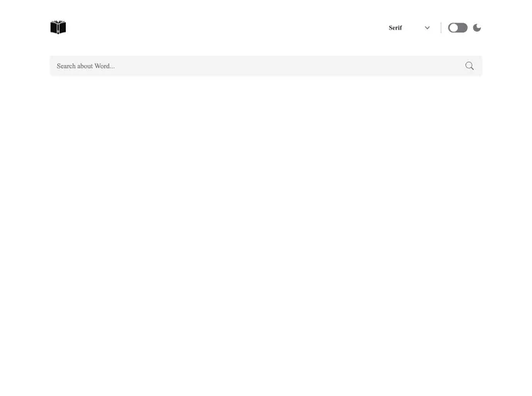
Task: Toggle the dark mode switch
Action: 458,28
